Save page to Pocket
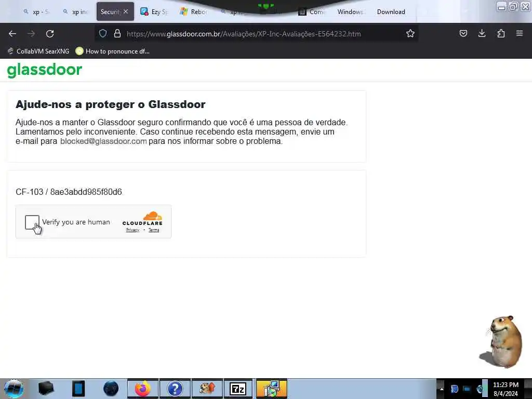The width and height of the screenshot is (532, 399). tap(463, 33)
